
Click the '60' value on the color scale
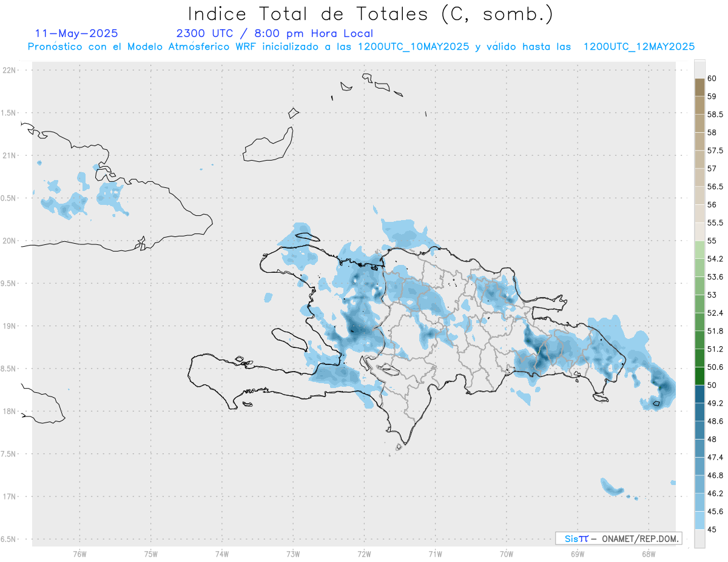coord(712,78)
